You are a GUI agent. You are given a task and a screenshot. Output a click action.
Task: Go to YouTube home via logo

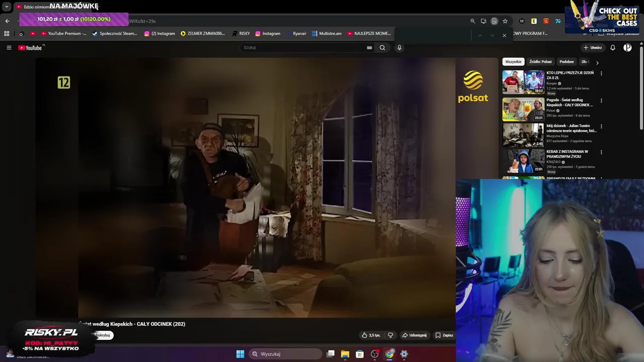(30, 48)
